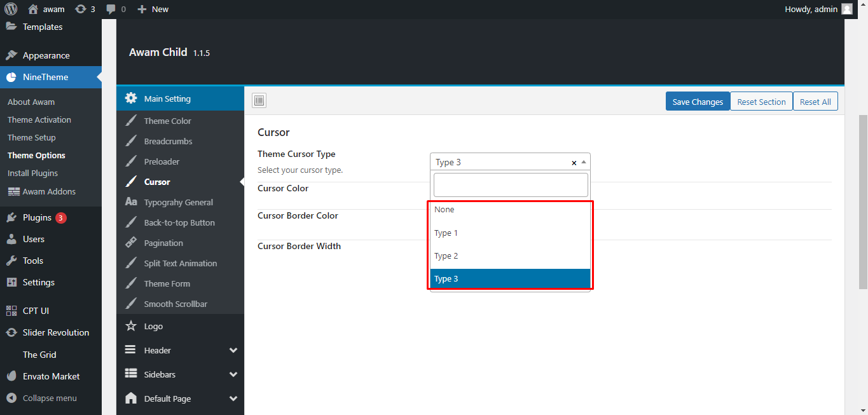
Task: Click the Users person icon
Action: point(11,239)
